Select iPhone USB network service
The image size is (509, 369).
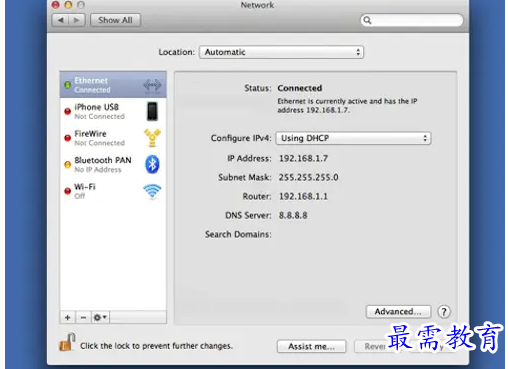pos(113,111)
